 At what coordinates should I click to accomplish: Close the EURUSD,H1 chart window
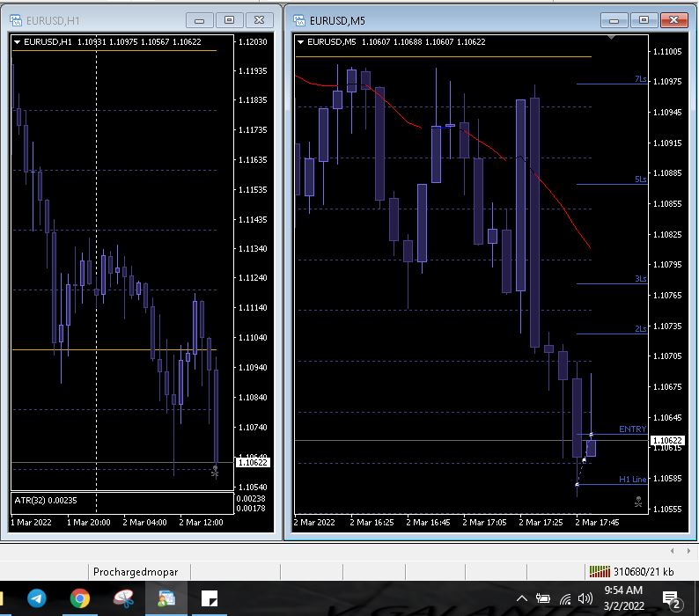(259, 20)
